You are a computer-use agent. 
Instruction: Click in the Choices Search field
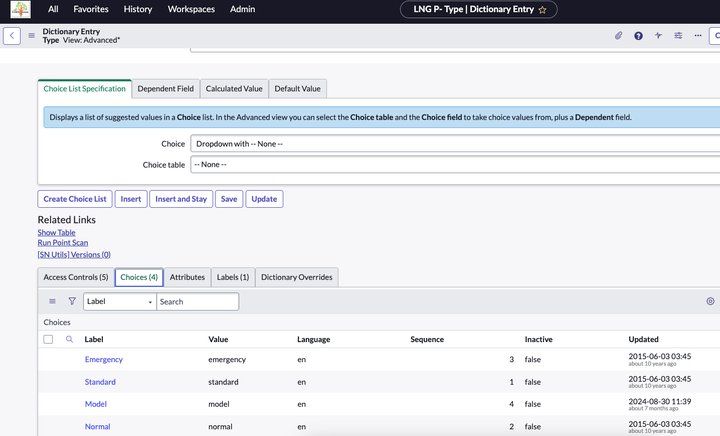pos(198,302)
